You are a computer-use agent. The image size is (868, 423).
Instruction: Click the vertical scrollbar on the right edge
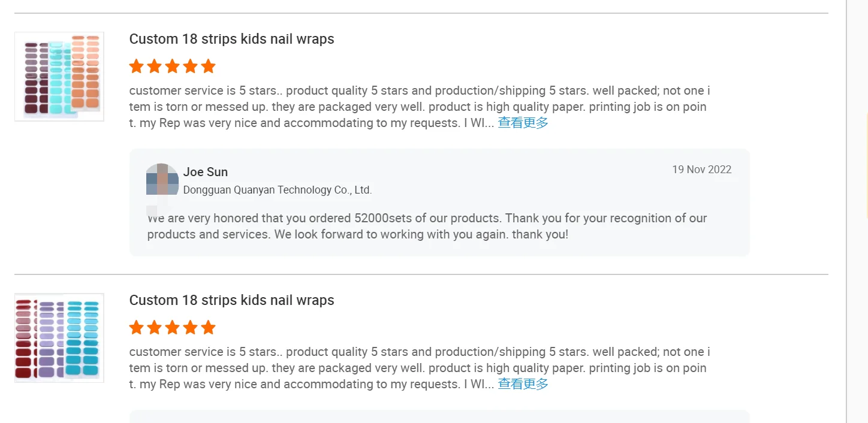pyautogui.click(x=857, y=210)
